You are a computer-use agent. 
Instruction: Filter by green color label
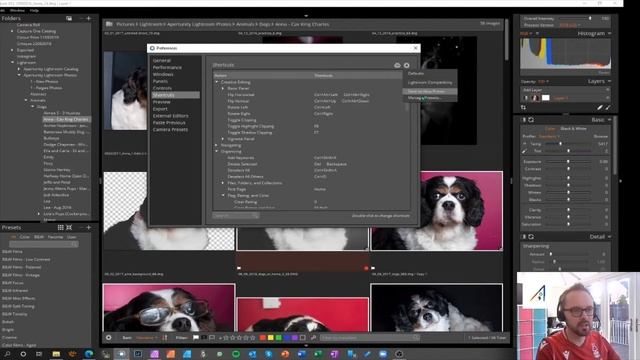click(x=279, y=338)
